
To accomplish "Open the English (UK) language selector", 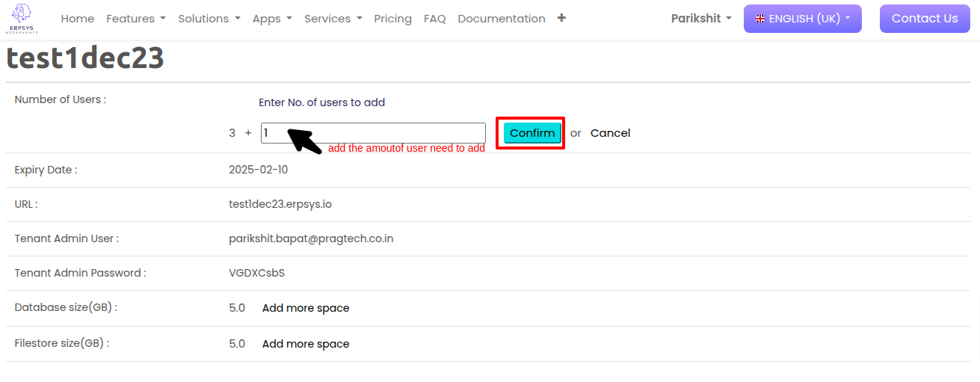I will (803, 19).
